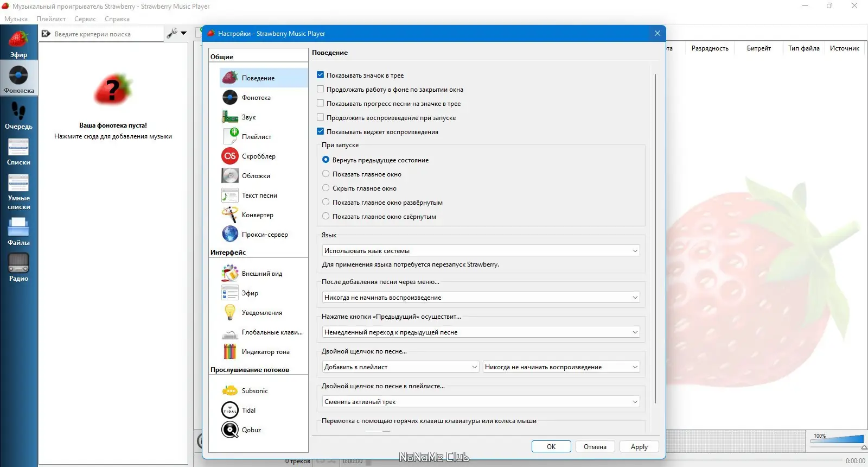This screenshot has height=467, width=868.
Task: Open Внешний вид settings page
Action: pyautogui.click(x=264, y=274)
